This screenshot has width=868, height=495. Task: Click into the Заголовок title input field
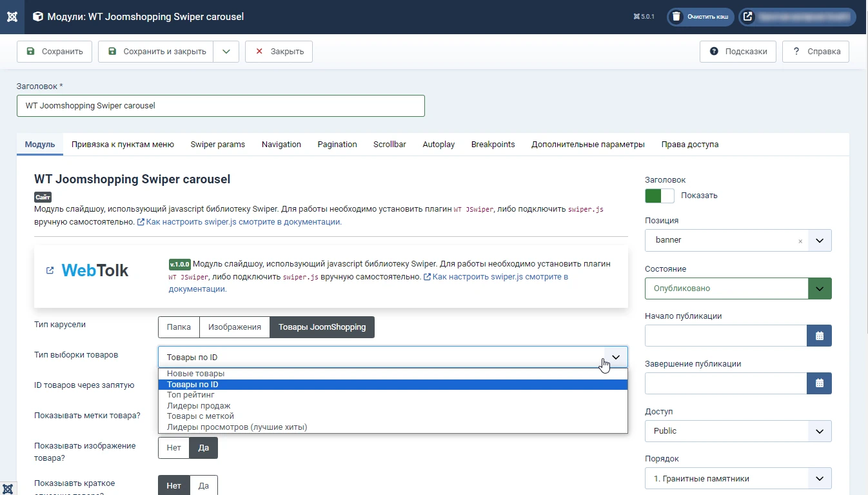(221, 106)
